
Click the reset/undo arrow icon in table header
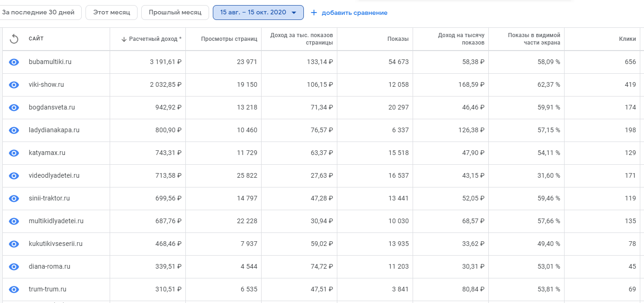point(14,39)
